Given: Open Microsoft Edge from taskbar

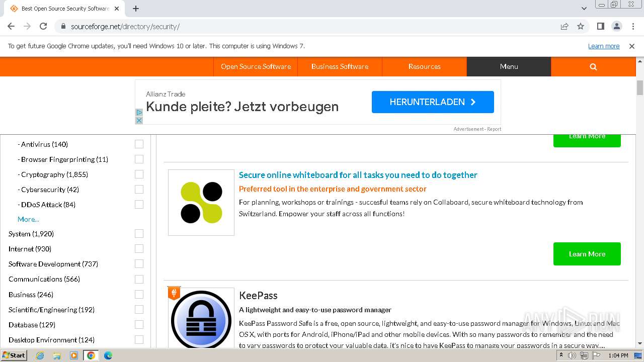Looking at the screenshot, I should 108,355.
